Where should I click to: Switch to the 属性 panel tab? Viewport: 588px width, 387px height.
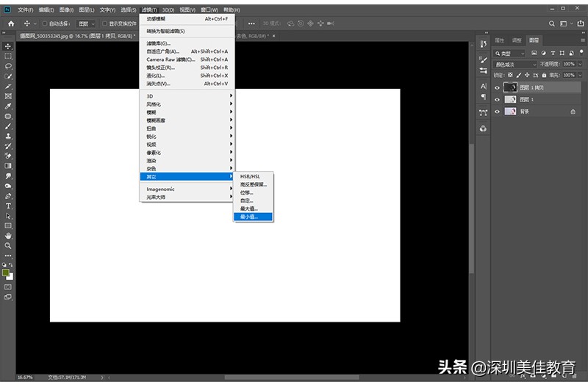pos(500,40)
